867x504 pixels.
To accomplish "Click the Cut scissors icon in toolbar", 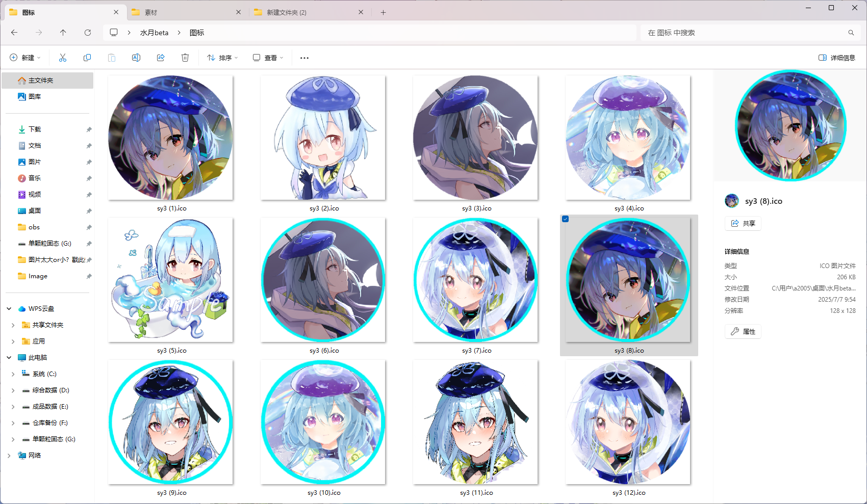I will click(63, 58).
